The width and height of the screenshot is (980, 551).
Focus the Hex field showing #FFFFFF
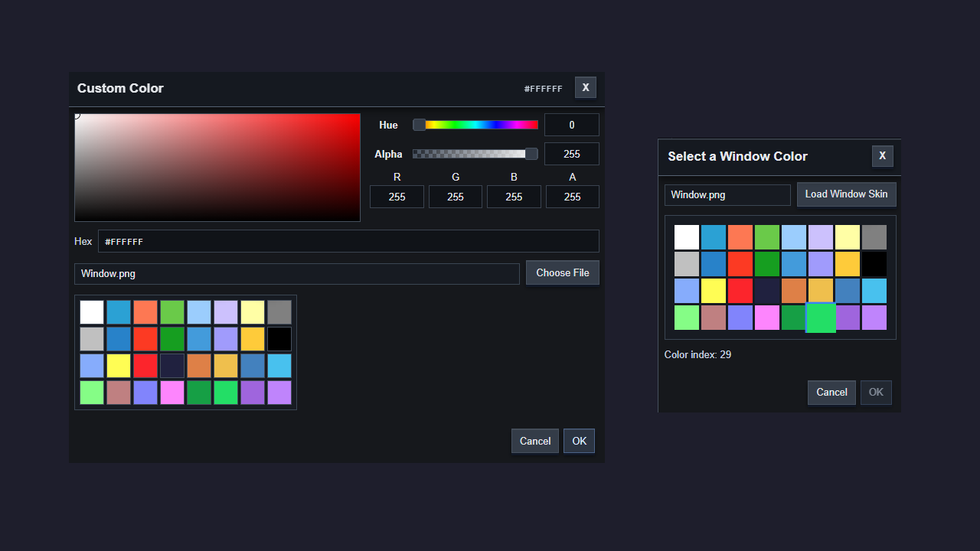[x=348, y=241]
